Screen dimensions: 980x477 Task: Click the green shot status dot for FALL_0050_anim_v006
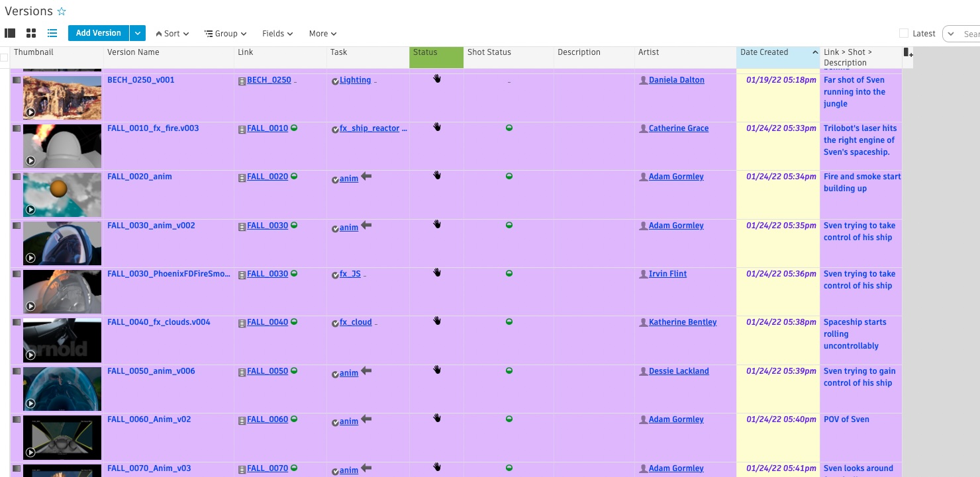tap(509, 370)
